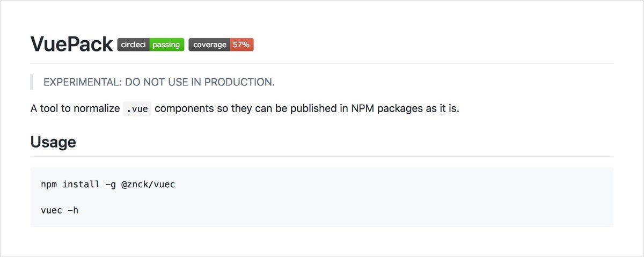Click the words "as it is" in description
Viewport: 644px width, 257px height.
coord(442,108)
